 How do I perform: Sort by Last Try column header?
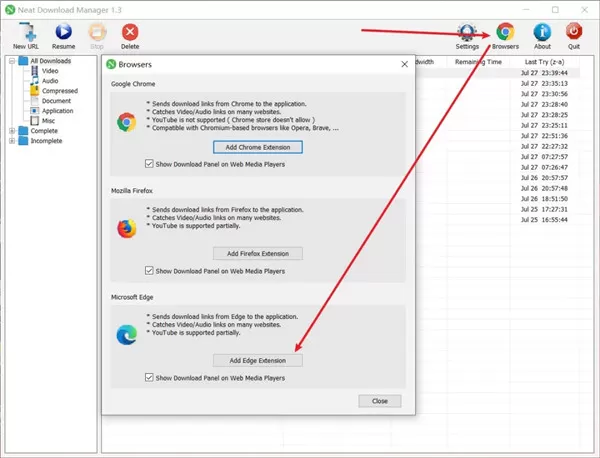(544, 62)
